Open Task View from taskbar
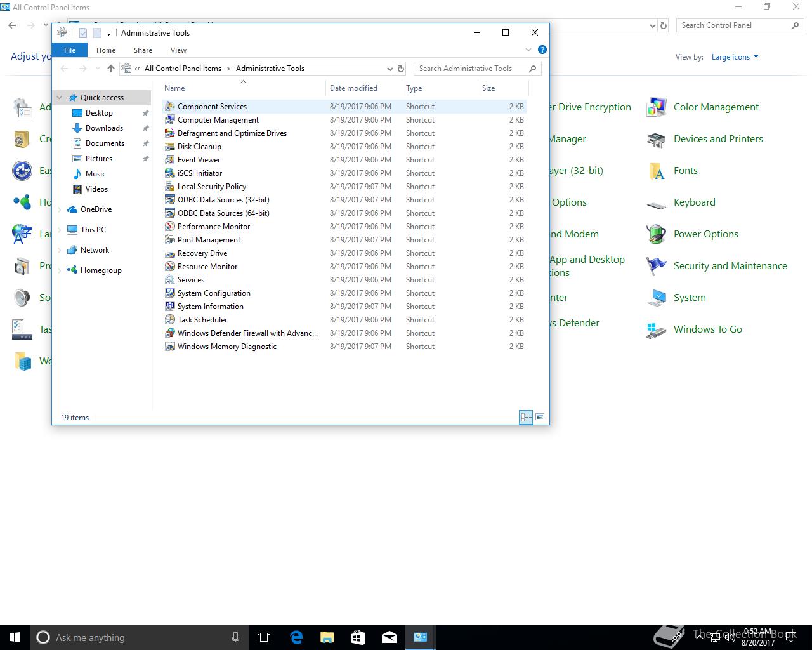Viewport: 812px width, 650px height. 264,637
